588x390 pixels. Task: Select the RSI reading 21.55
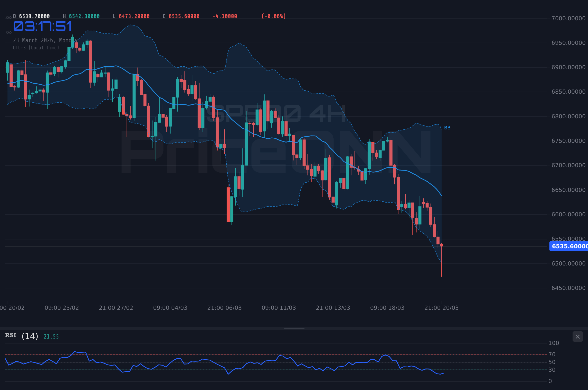[x=51, y=336]
